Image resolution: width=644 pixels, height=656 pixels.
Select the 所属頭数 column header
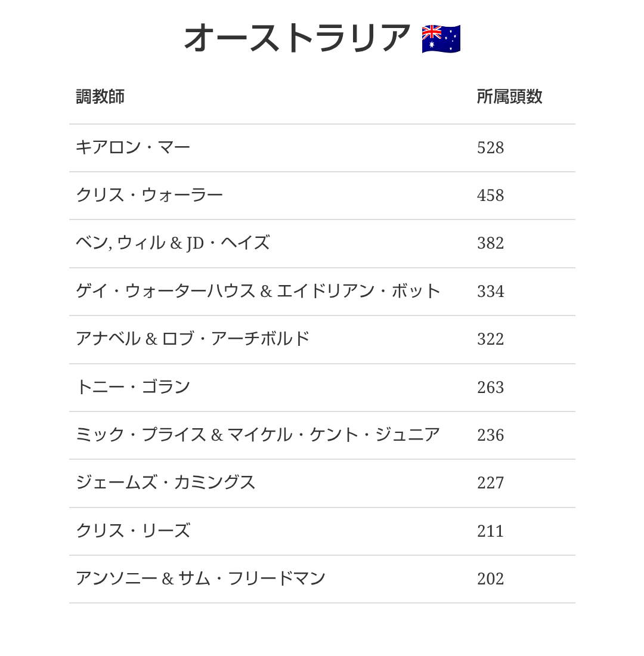(509, 97)
